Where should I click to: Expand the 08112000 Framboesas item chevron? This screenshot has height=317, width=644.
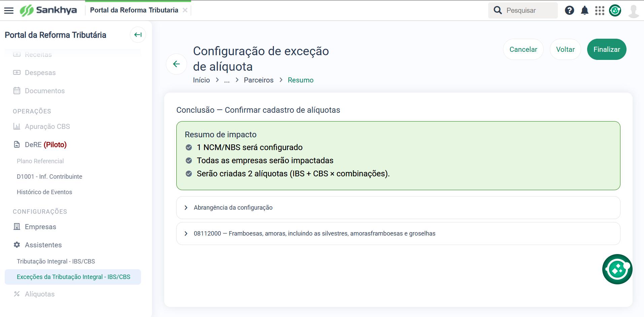pos(186,234)
